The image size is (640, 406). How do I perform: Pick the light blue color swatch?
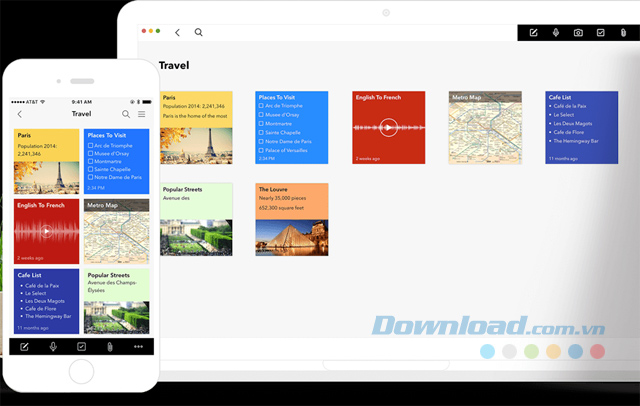pyautogui.click(x=487, y=351)
